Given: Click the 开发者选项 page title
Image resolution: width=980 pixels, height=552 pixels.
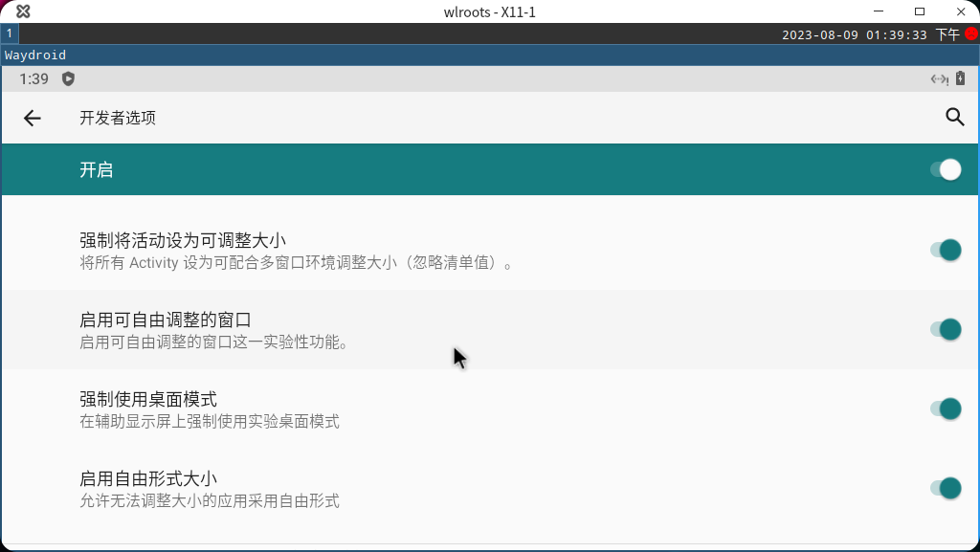Looking at the screenshot, I should pos(118,118).
